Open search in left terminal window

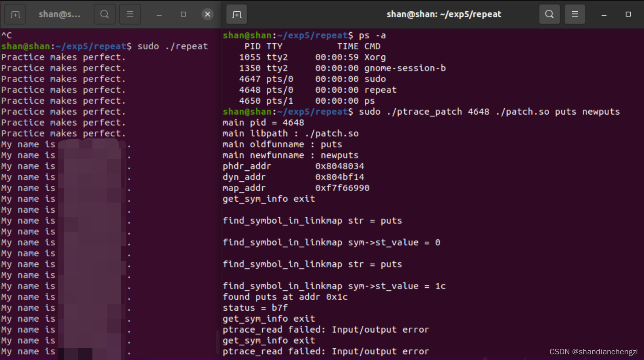tap(105, 15)
